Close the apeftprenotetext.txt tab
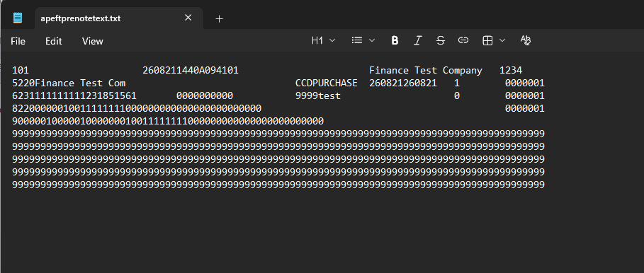 click(188, 18)
